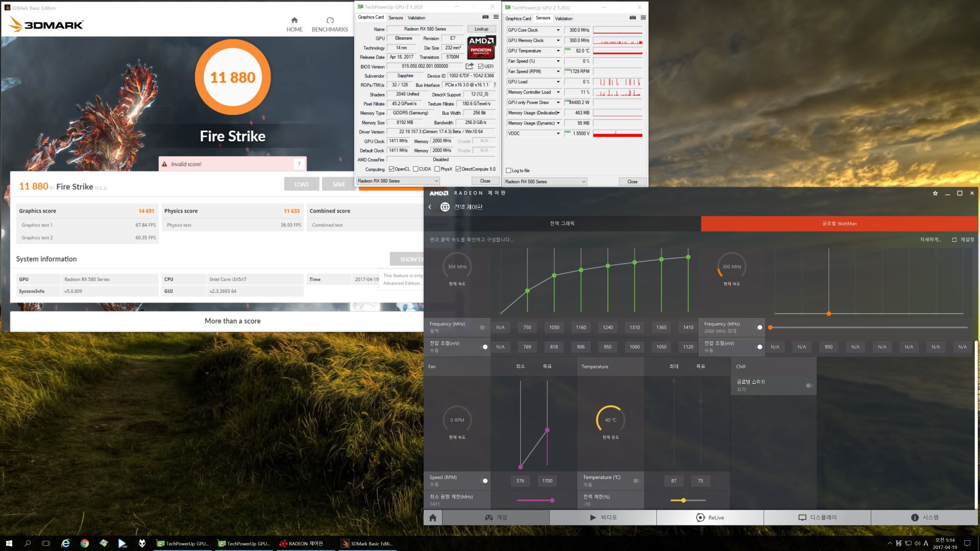Expand the GPU Core Clock sensor dropdown
The width and height of the screenshot is (980, 551).
(558, 30)
